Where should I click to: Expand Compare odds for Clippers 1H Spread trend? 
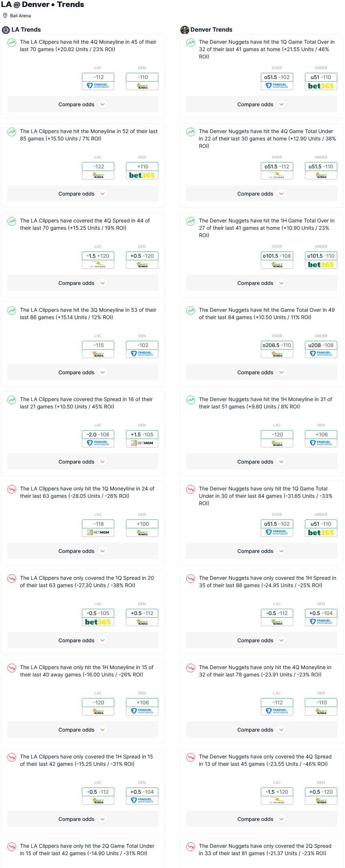(83, 819)
